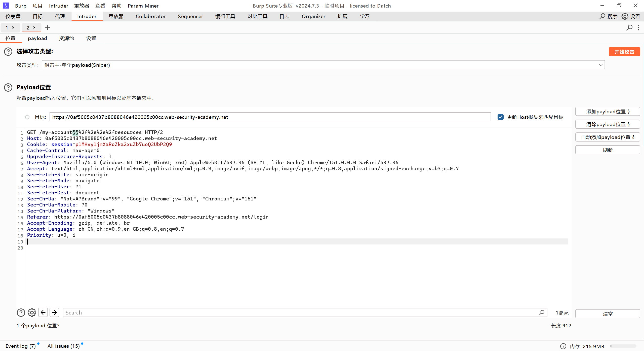Switch to the 扩展 tab
This screenshot has height=351, width=644.
coord(342,16)
